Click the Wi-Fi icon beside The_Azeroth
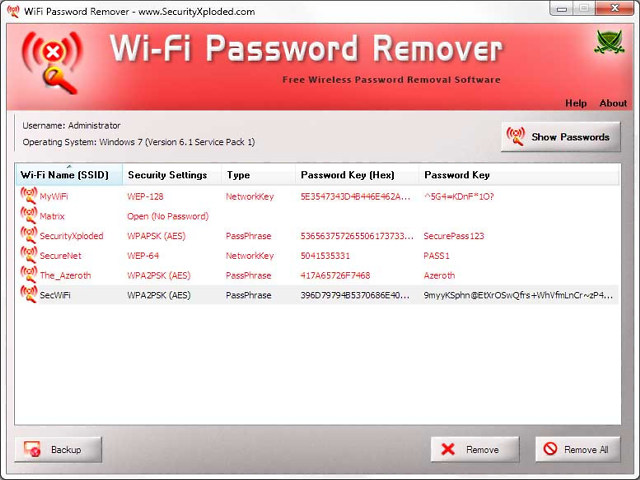Viewport: 640px width, 480px height. click(28, 275)
